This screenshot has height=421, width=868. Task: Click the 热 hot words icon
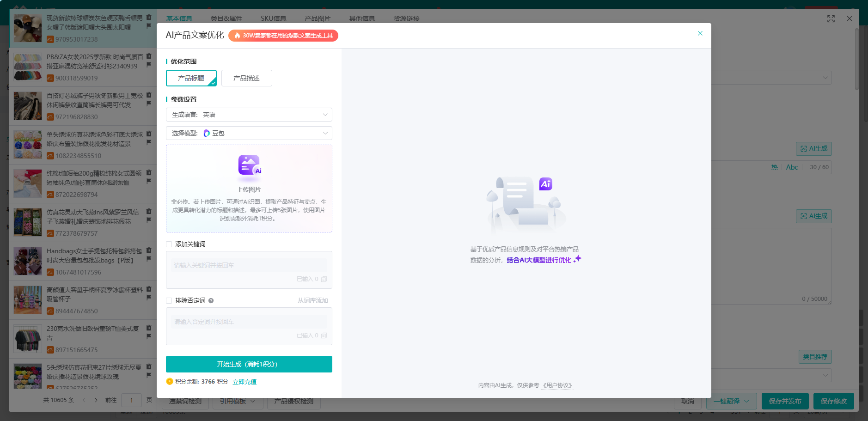[x=775, y=167]
